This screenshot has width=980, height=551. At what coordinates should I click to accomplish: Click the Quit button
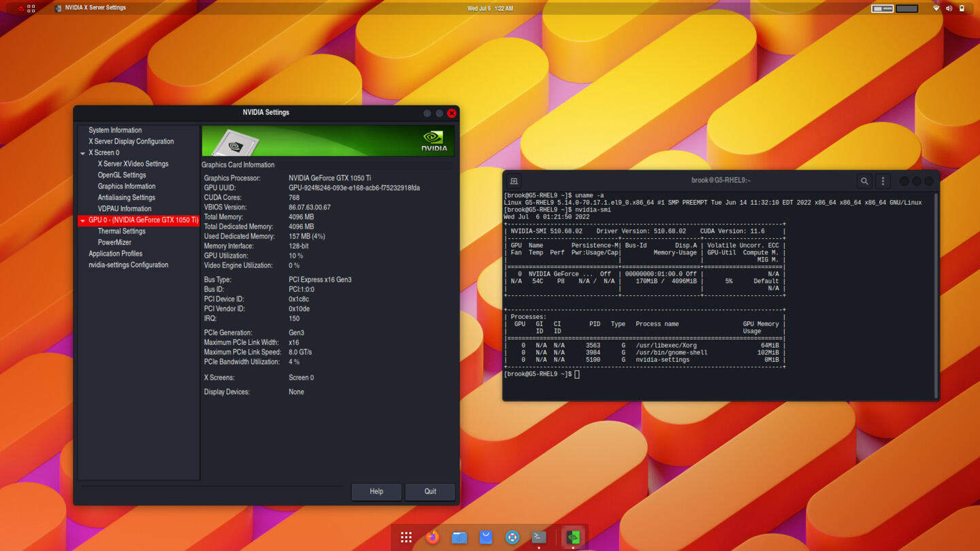click(430, 491)
